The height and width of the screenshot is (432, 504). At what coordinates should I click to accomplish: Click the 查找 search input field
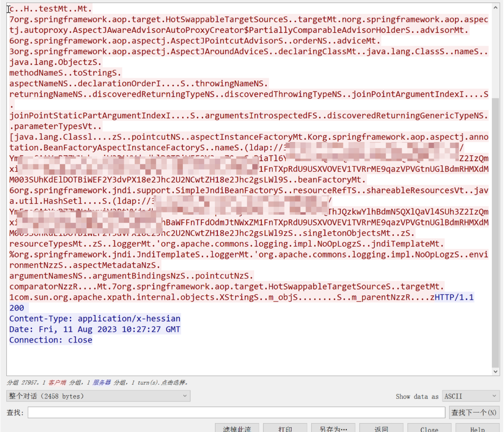tap(236, 413)
